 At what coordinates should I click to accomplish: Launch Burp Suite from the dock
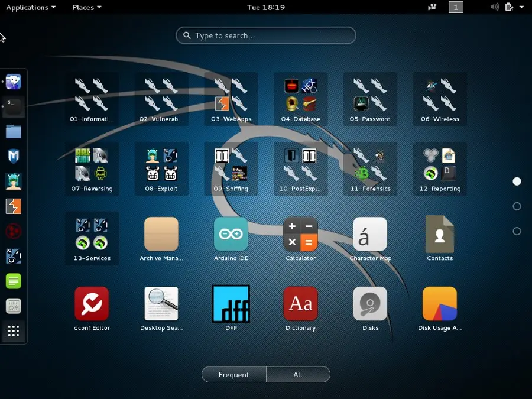pyautogui.click(x=14, y=206)
